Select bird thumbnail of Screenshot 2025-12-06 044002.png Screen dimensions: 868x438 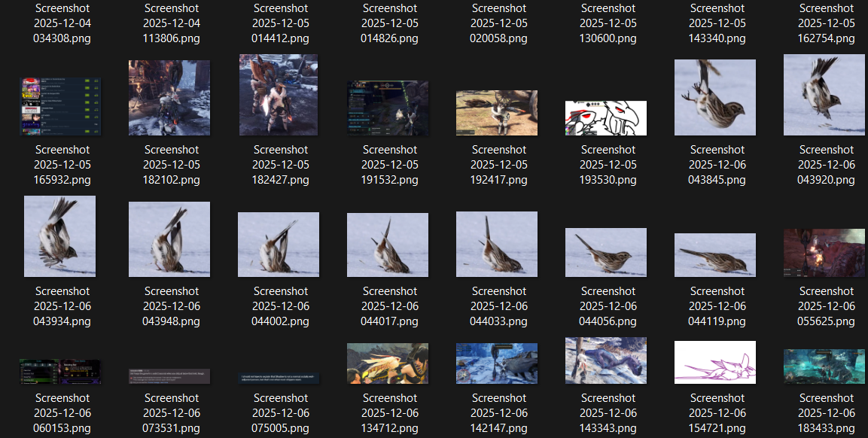(279, 244)
